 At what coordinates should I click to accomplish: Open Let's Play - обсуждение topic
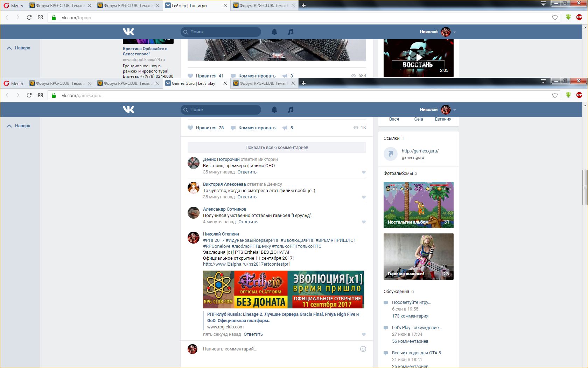(x=417, y=328)
